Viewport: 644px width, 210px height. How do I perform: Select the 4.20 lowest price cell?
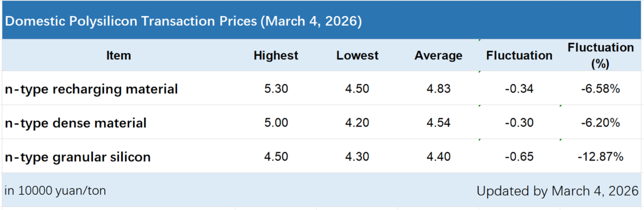click(357, 123)
